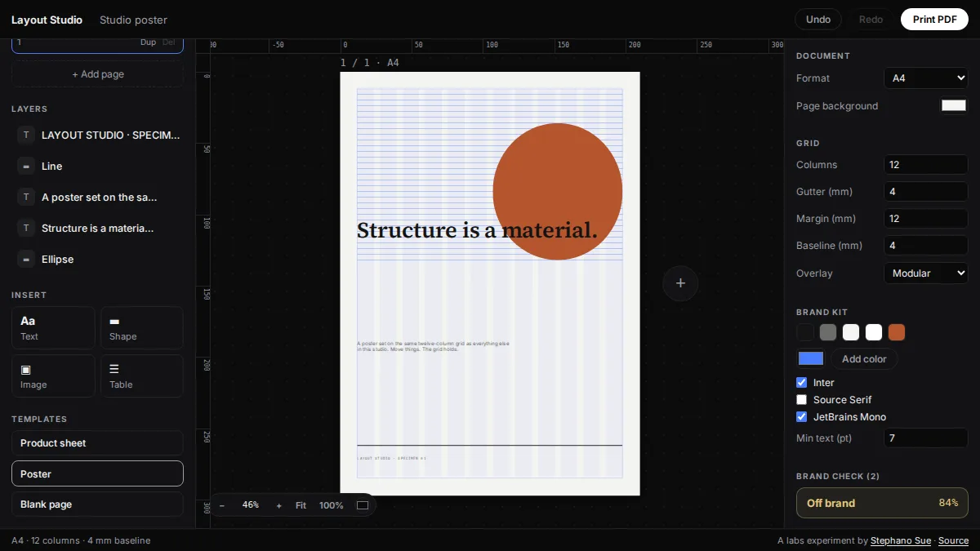Toggle the Inter font checkbox
Image resolution: width=980 pixels, height=551 pixels.
(x=801, y=382)
